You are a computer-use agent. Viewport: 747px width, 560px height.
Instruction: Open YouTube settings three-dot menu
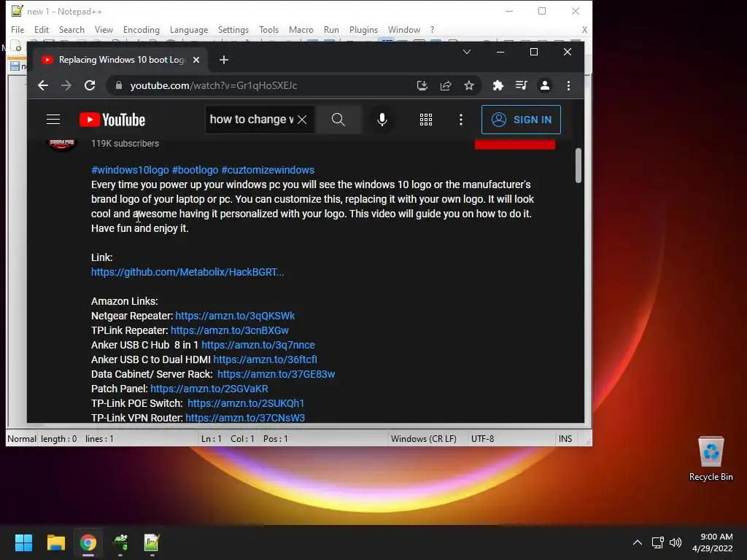[461, 120]
